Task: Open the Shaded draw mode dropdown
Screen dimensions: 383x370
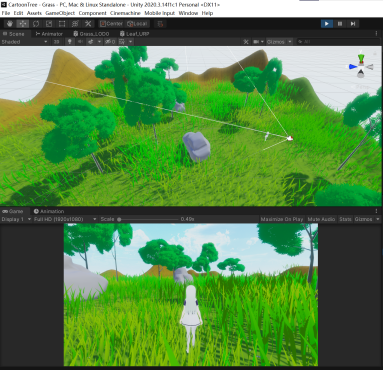Action: (x=25, y=42)
